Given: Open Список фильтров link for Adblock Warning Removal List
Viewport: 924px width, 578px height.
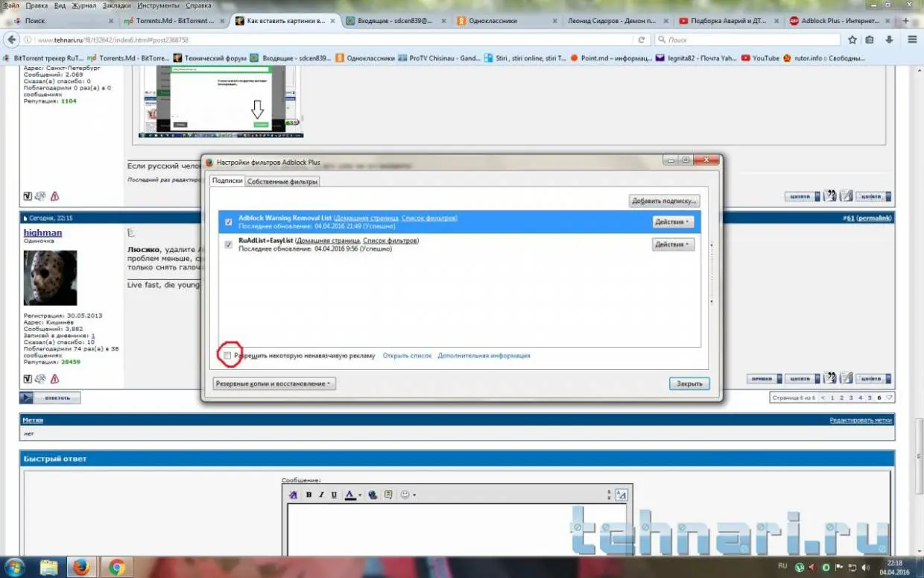Looking at the screenshot, I should pos(428,219).
